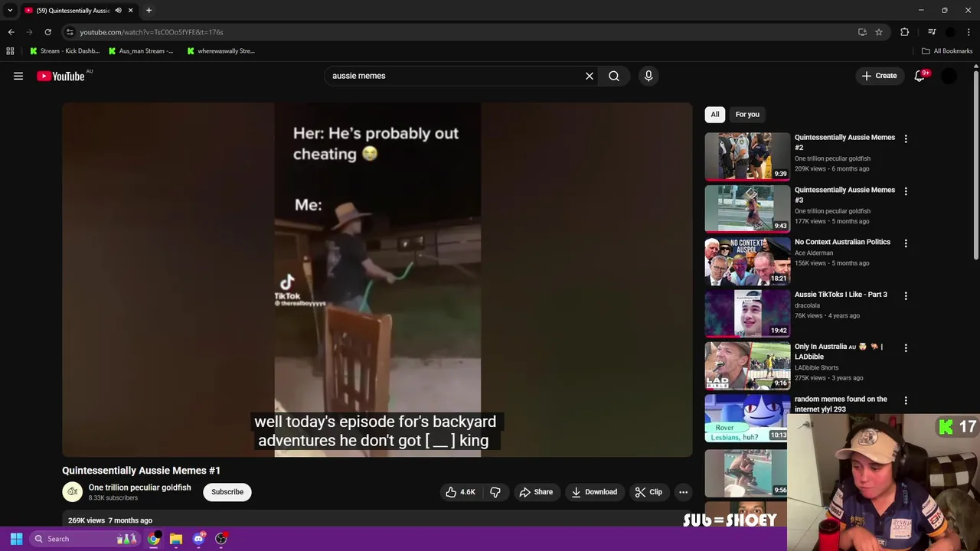Open Chrome media controls icon

tap(932, 32)
